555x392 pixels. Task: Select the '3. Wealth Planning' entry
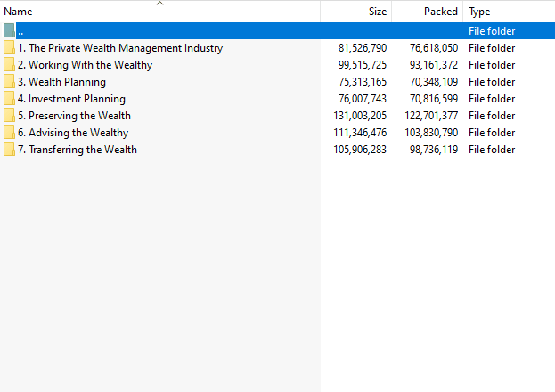coord(62,82)
